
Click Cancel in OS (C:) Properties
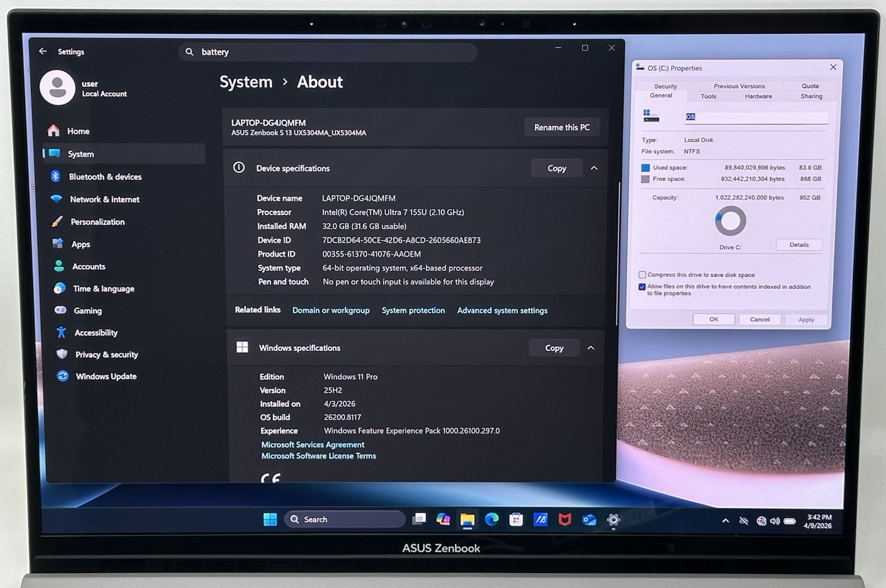[760, 319]
